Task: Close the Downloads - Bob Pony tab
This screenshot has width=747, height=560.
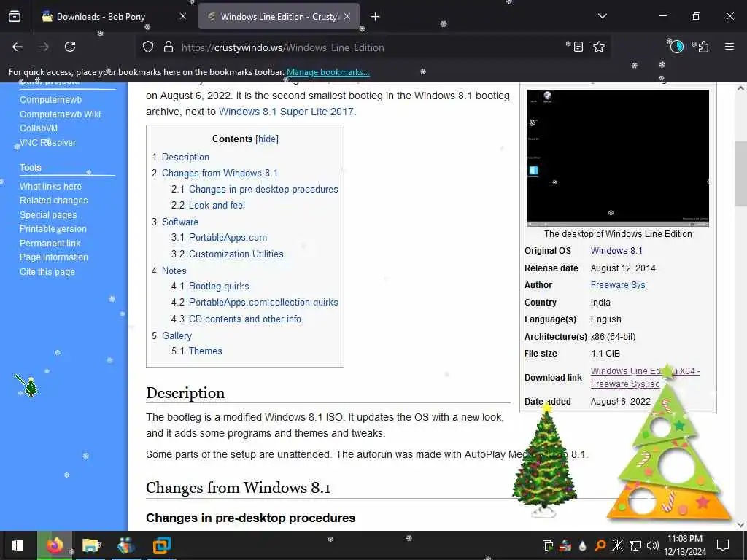Action: tap(183, 16)
